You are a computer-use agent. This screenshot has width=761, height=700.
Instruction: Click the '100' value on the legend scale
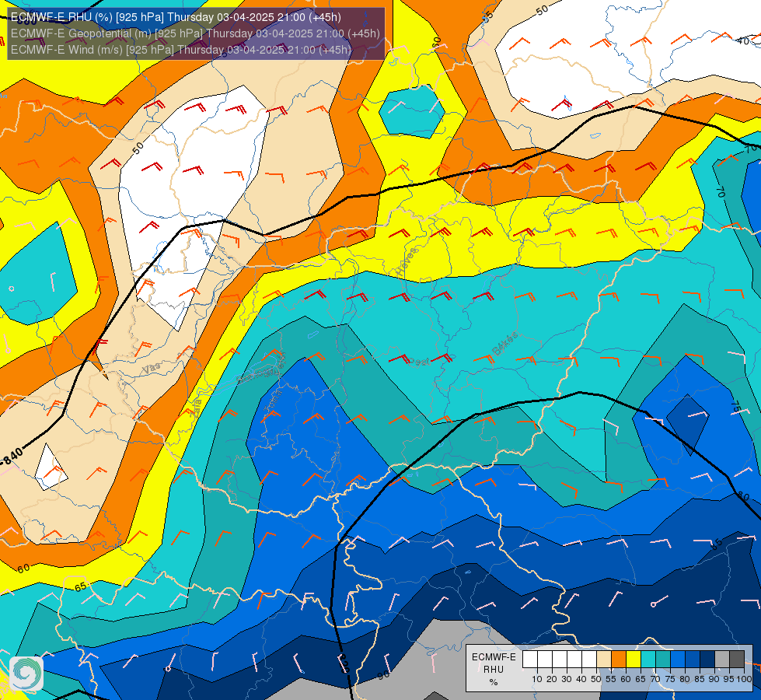point(745,680)
